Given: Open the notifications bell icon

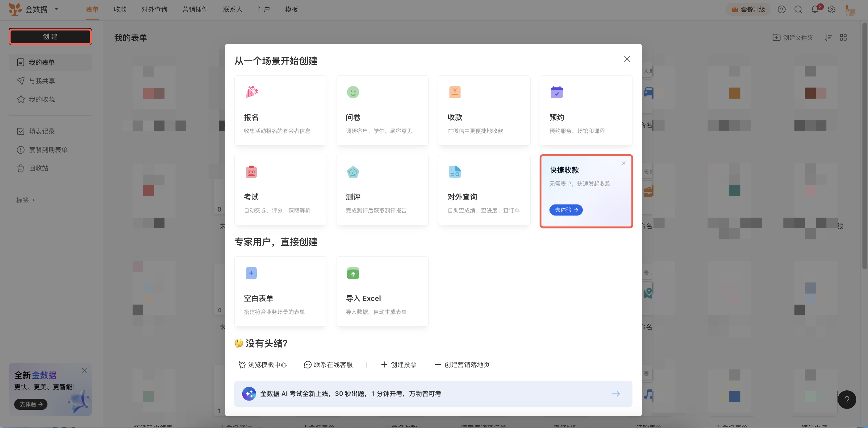Looking at the screenshot, I should [815, 10].
